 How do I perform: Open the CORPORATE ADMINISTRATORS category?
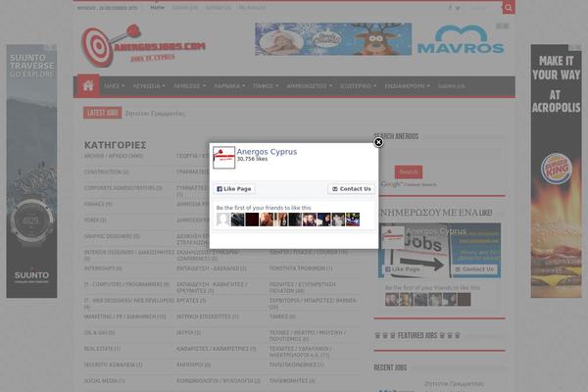tap(123, 188)
